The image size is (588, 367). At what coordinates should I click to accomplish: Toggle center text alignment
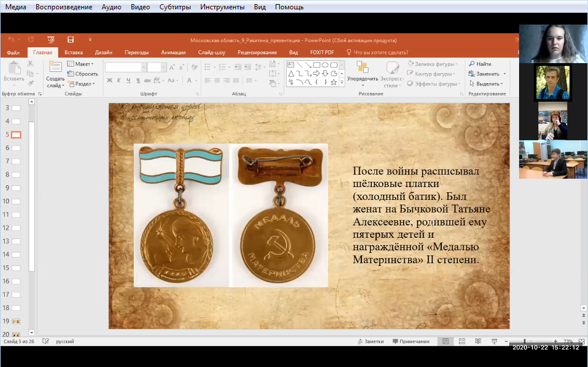click(x=217, y=80)
